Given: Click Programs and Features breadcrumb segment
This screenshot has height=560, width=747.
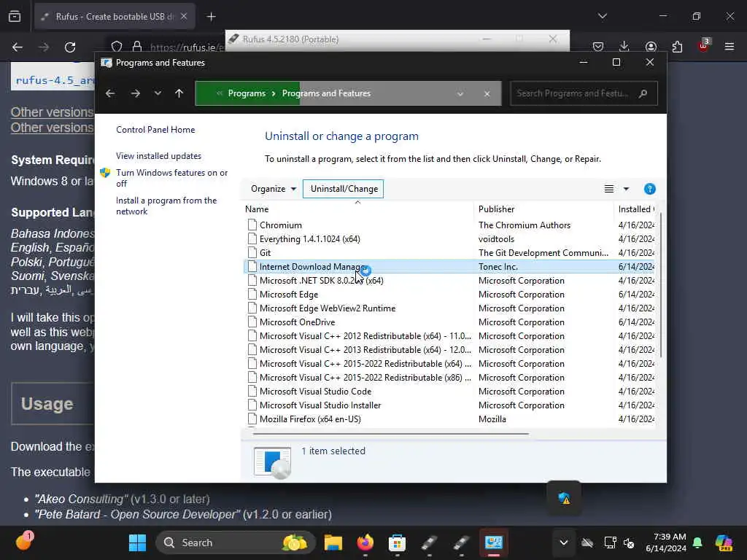Looking at the screenshot, I should point(326,93).
